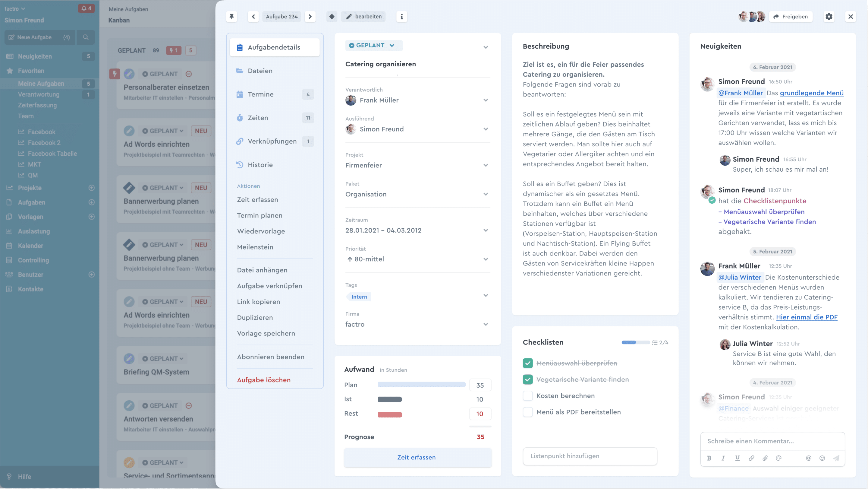
Task: Expand the Ausführend Simon Freund dropdown
Action: click(486, 129)
